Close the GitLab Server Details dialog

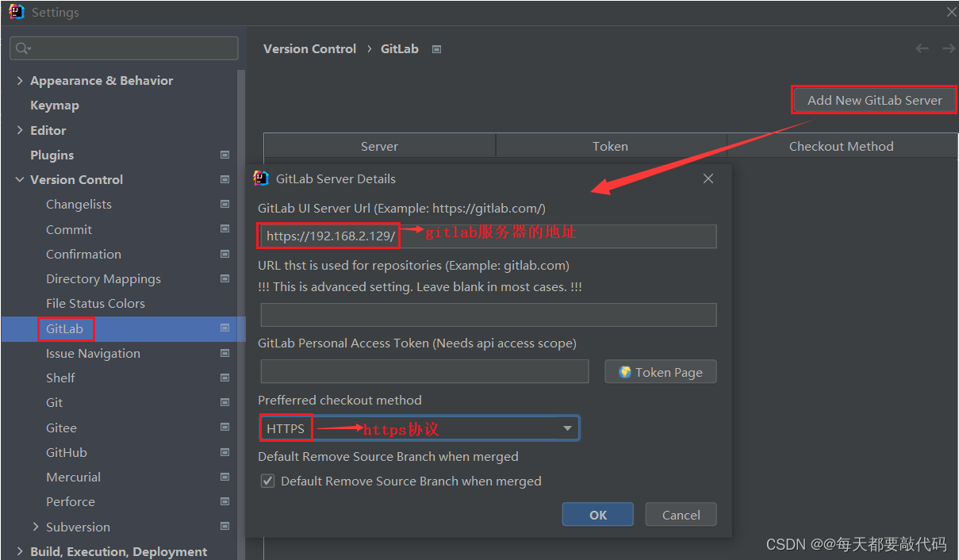coord(708,178)
